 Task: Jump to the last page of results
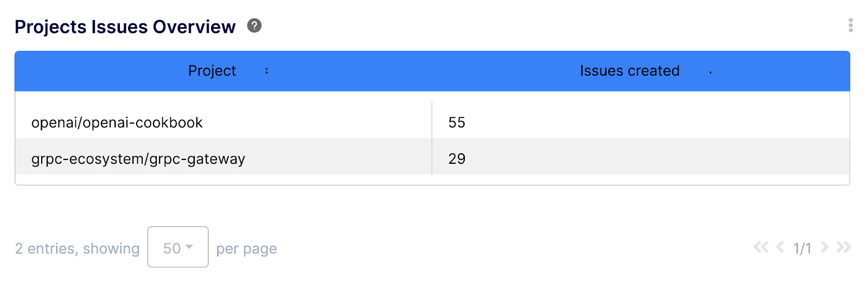click(844, 248)
